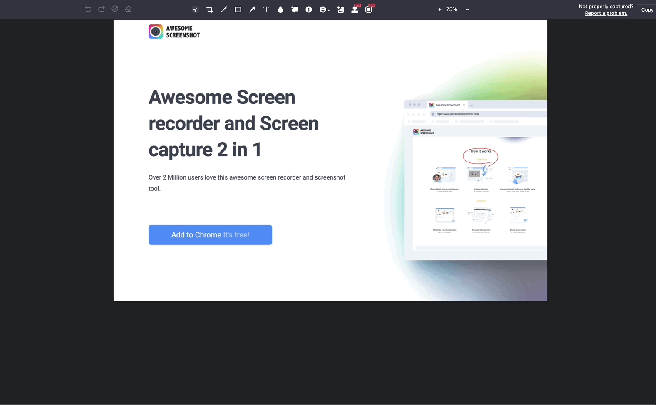Click the circular clear-all icon

[x=115, y=9]
